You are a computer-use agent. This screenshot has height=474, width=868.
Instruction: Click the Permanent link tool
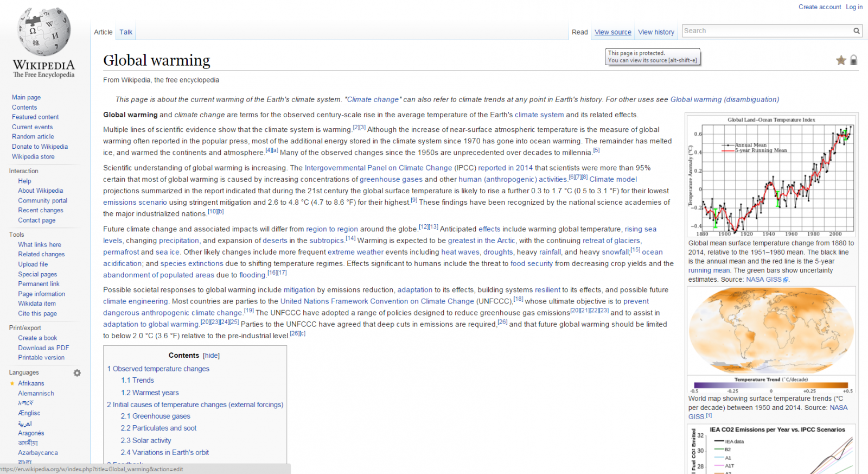tap(39, 284)
